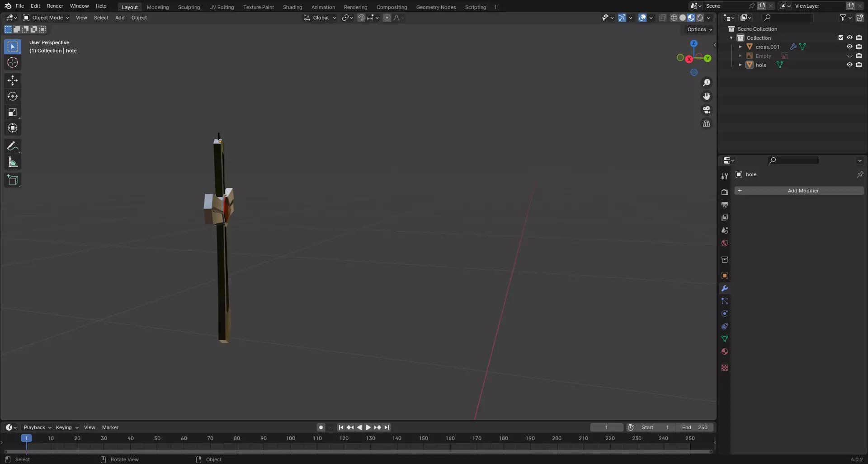Hide the hole object in viewport
The image size is (868, 464).
(x=849, y=65)
